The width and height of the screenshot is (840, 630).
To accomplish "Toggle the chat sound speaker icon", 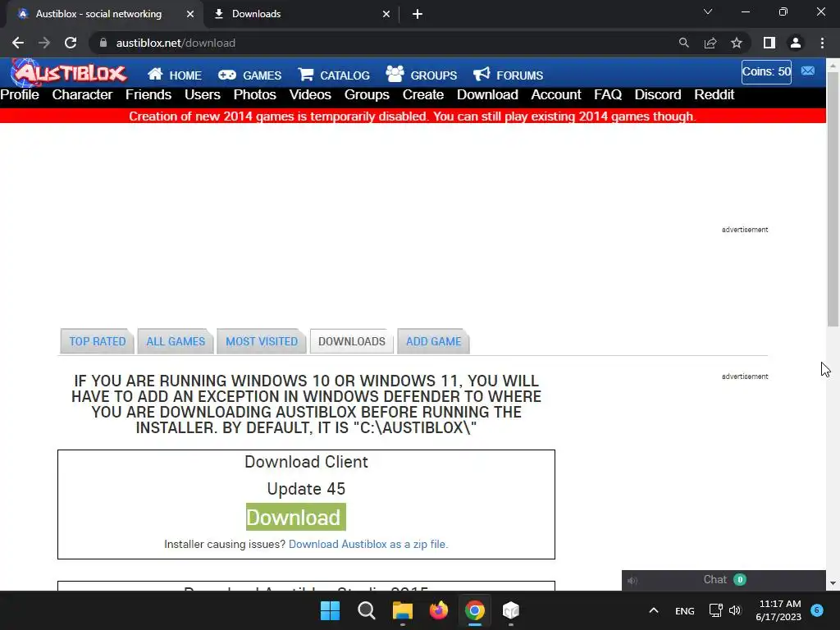I will [632, 581].
